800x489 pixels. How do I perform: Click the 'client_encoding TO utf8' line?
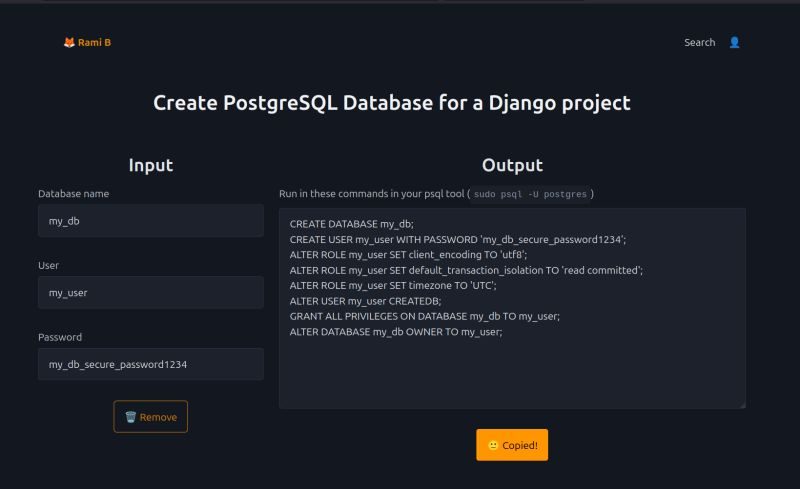[x=408, y=255]
